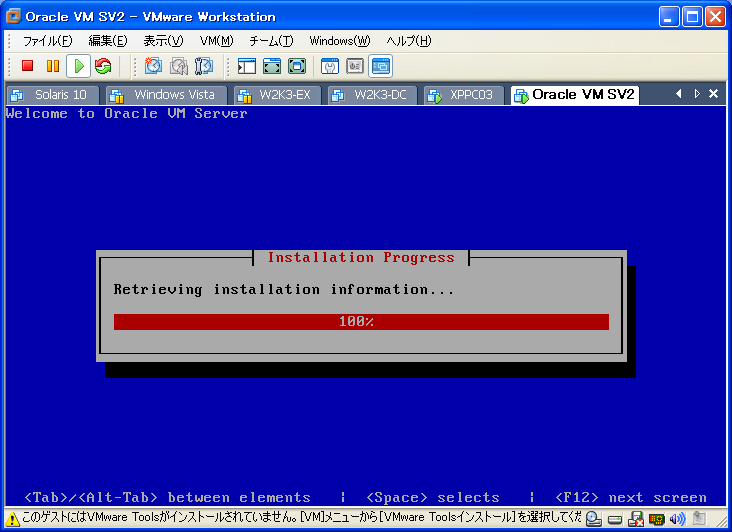Click the red Power Off stop button

(28, 66)
